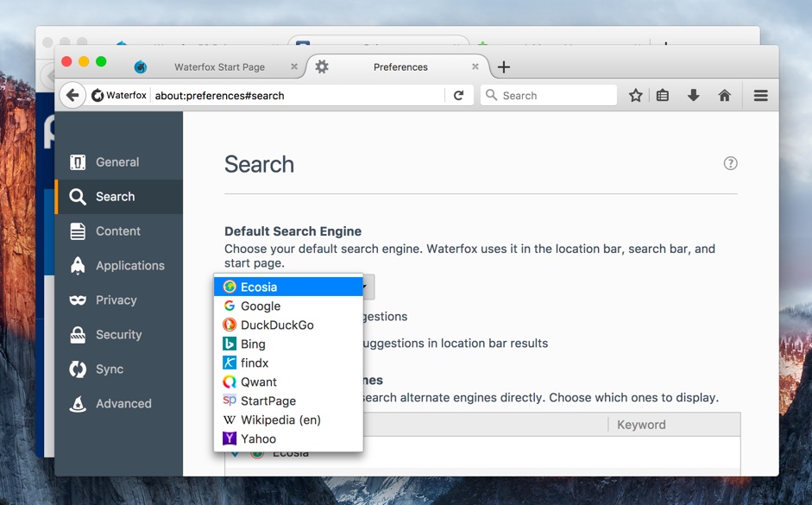Viewport: 812px width, 505px height.
Task: Reload the page with the refresh icon
Action: coord(458,96)
